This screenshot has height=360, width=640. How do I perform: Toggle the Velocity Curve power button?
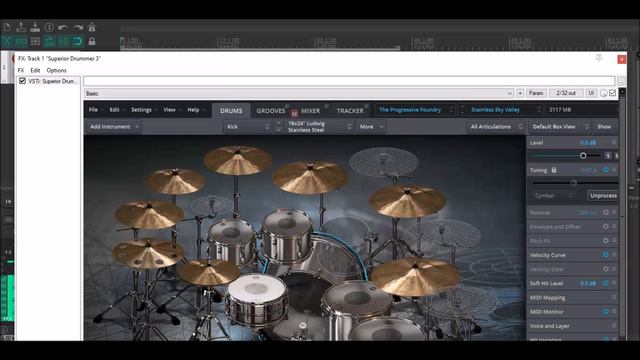click(x=606, y=255)
